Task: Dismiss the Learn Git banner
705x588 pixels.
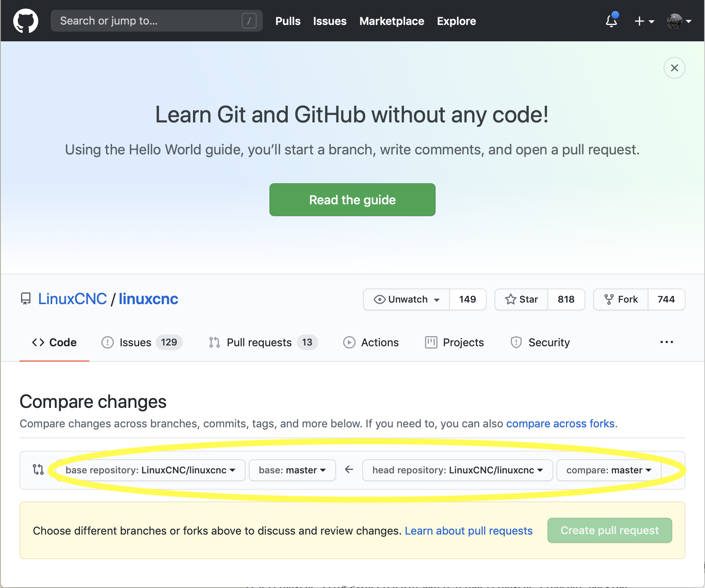Action: click(x=674, y=68)
